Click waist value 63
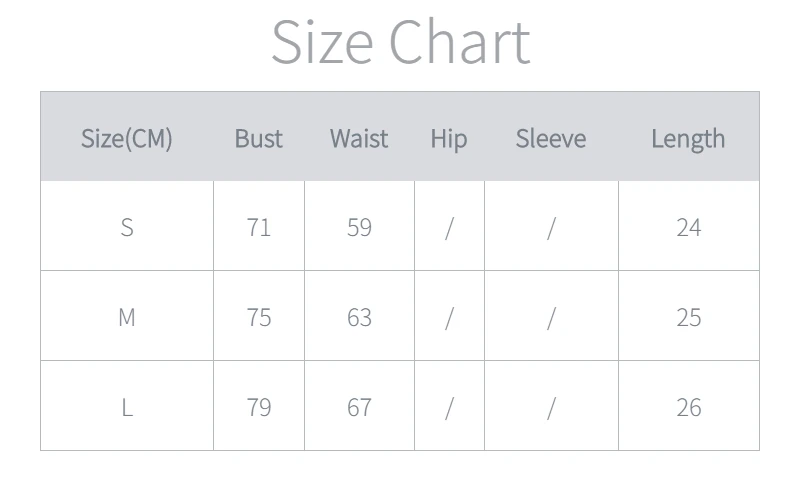This screenshot has width=800, height=500. 359,317
